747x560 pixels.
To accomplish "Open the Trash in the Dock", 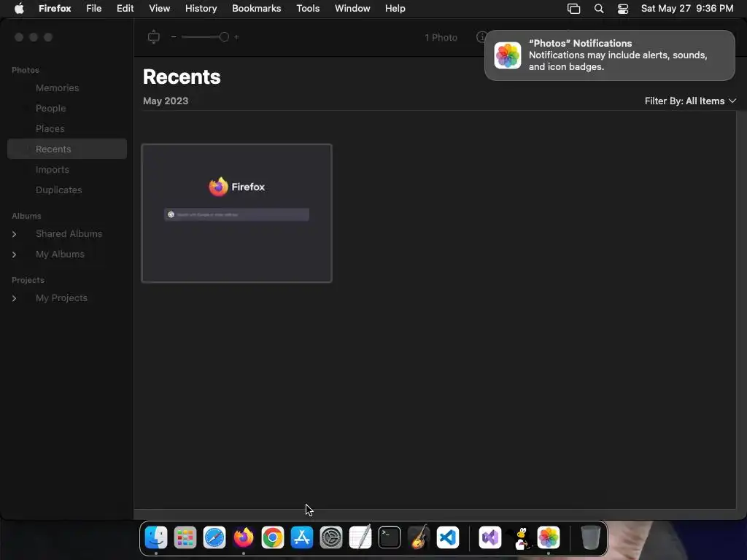I will pos(591,537).
